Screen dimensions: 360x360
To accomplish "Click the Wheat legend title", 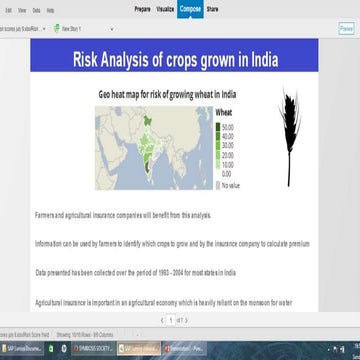I will [x=224, y=113].
